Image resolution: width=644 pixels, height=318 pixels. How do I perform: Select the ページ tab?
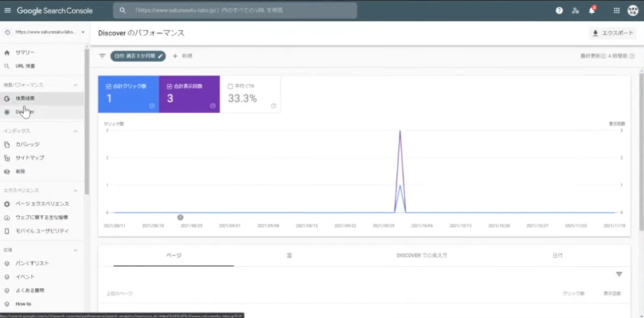(174, 256)
